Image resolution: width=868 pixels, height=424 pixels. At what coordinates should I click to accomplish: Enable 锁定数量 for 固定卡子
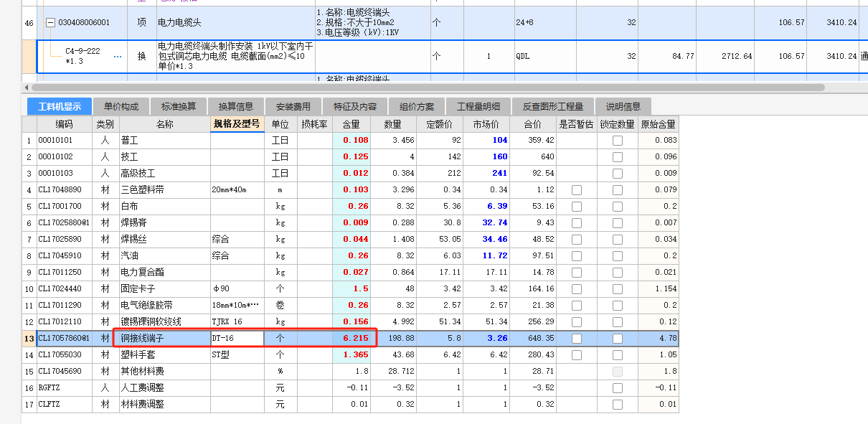618,288
